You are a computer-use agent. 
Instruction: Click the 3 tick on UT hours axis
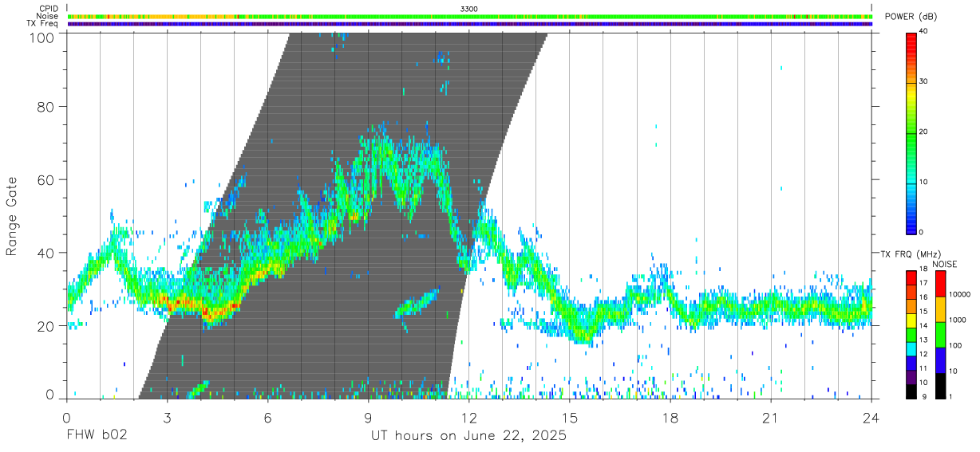pos(166,417)
